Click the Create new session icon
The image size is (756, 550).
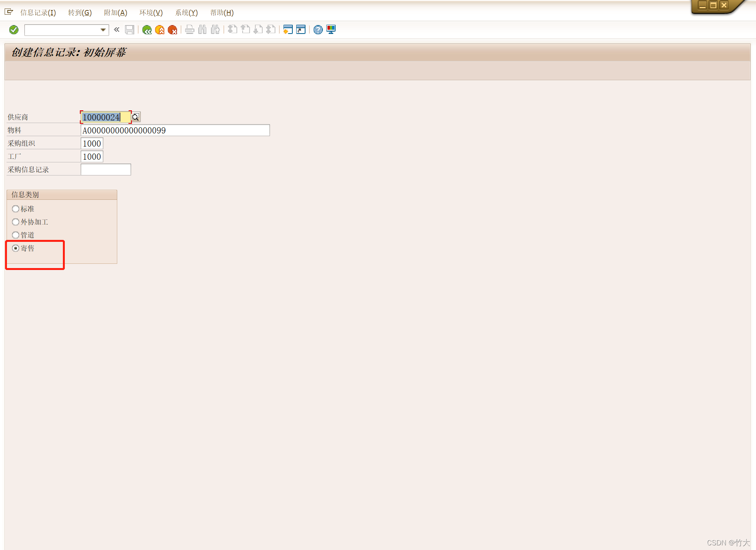pos(288,30)
